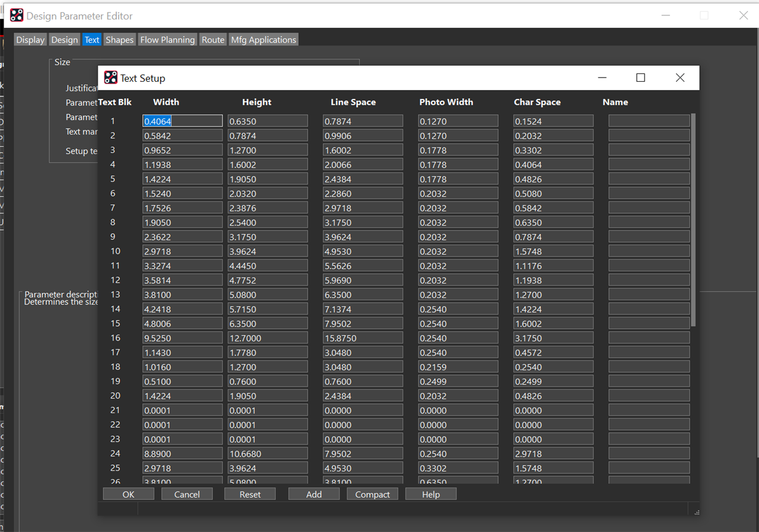Edit Photo Width of text block 1
The width and height of the screenshot is (759, 532).
point(458,121)
